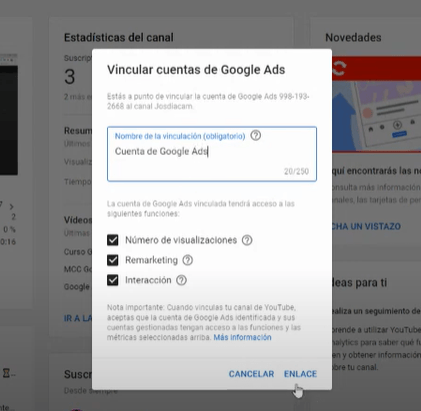Click the CANCELAR button in dialog
Image resolution: width=421 pixels, height=411 pixels.
point(251,374)
